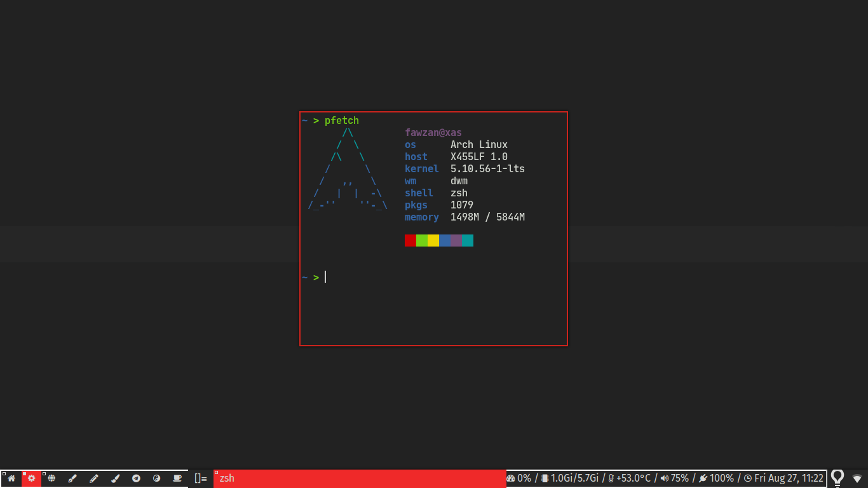The width and height of the screenshot is (868, 488).
Task: Click the temperature +53.0°C indicator
Action: pyautogui.click(x=630, y=478)
